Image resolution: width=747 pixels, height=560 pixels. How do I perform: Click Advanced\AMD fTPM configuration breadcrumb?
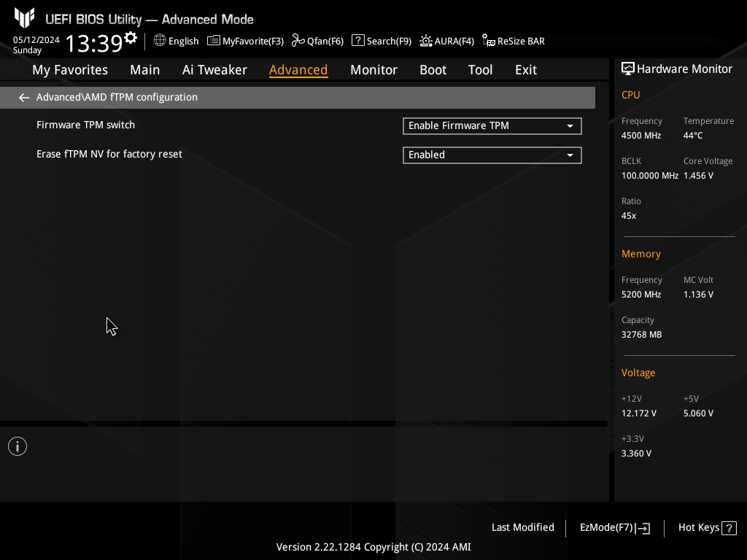[x=117, y=97]
